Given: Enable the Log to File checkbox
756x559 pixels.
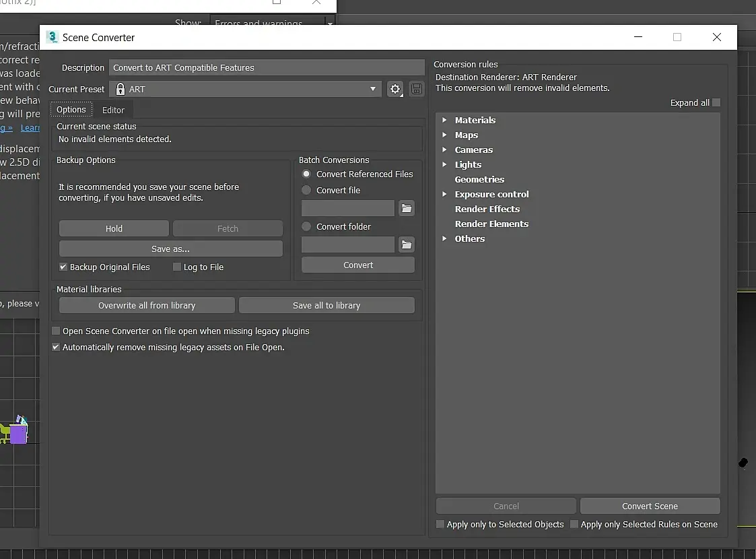Looking at the screenshot, I should click(x=177, y=267).
